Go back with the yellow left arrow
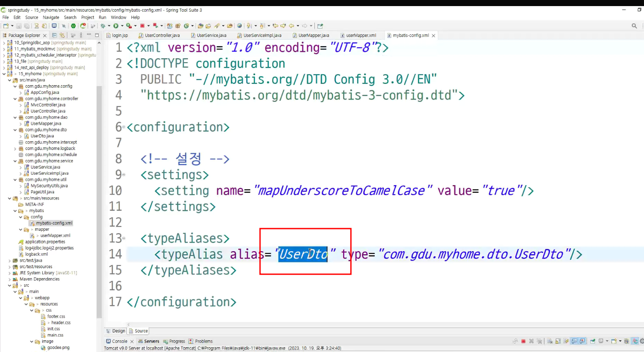This screenshot has width=644, height=352. coord(292,26)
